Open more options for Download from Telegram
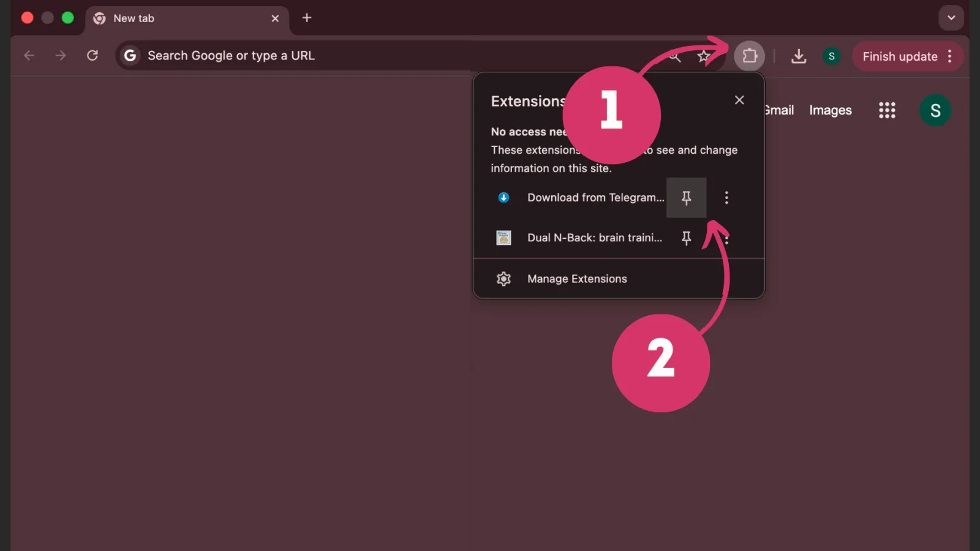980x551 pixels. [x=726, y=198]
